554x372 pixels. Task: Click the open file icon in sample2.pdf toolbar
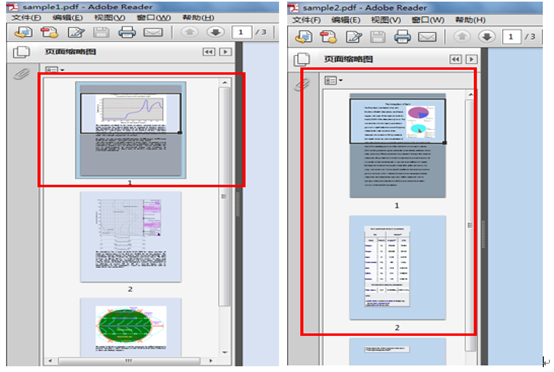pyautogui.click(x=303, y=37)
